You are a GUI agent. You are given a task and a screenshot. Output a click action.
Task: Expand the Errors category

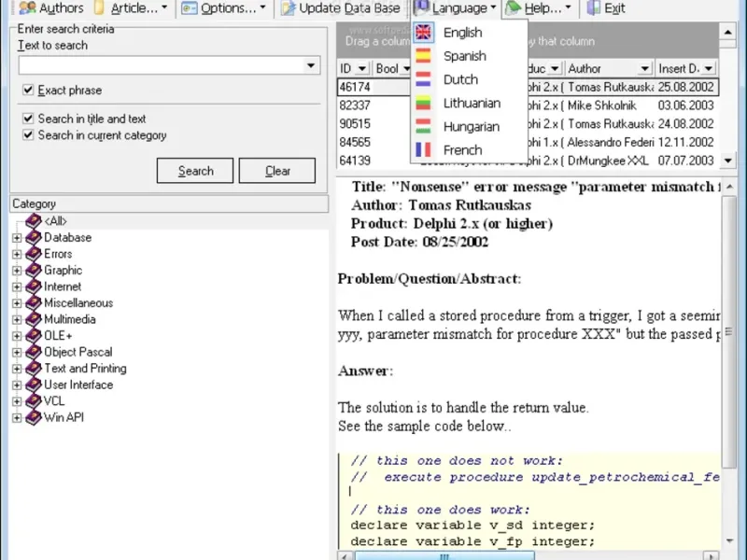(x=17, y=254)
